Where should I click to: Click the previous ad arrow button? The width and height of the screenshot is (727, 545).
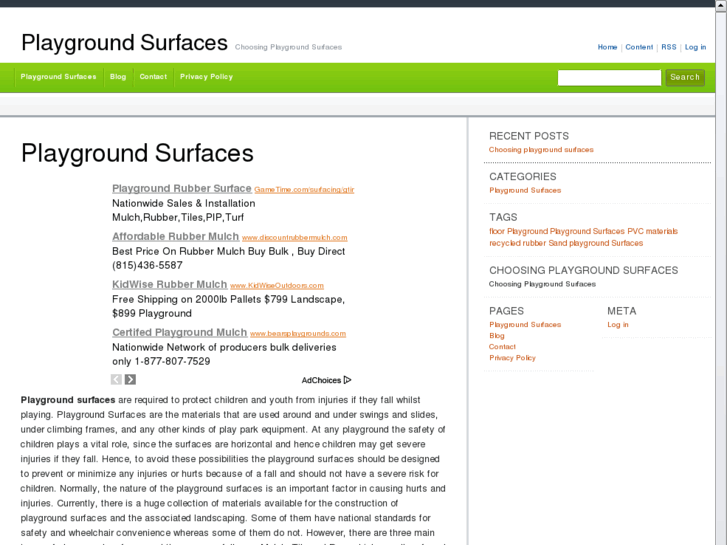116,380
